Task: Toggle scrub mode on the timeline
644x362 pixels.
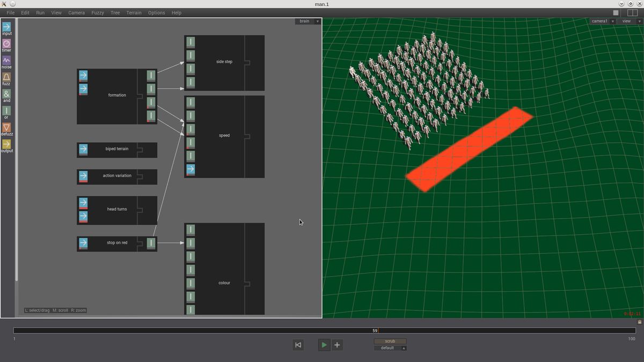Action: click(x=390, y=341)
